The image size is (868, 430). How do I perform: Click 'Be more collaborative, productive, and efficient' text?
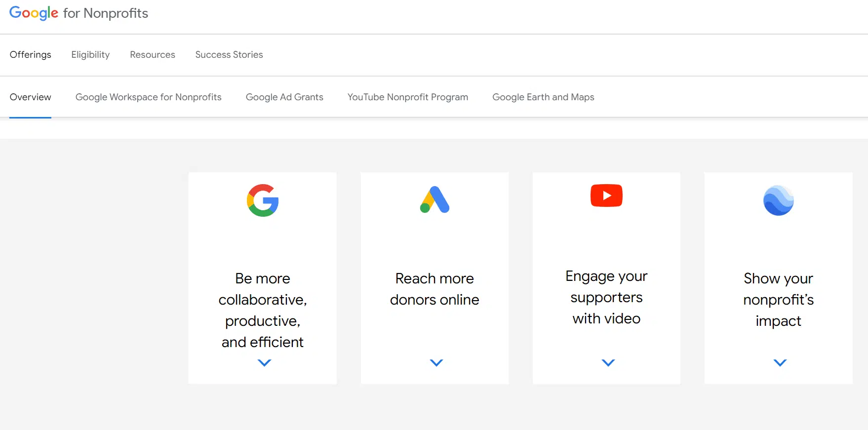point(263,310)
